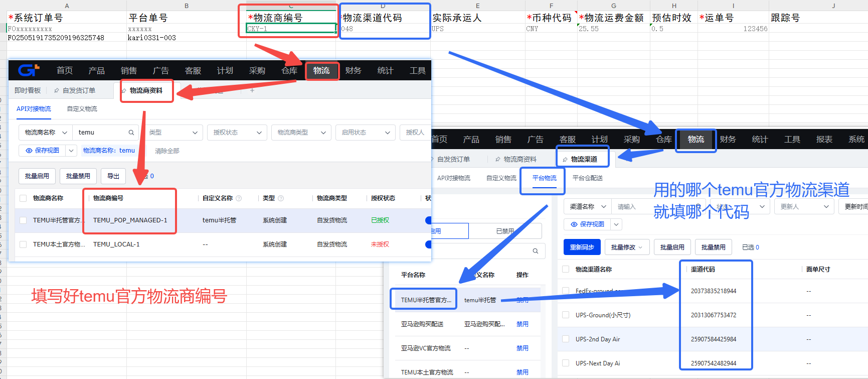868x379 pixels.
Task: Open the 物流商类型 filter dropdown
Action: (301, 133)
